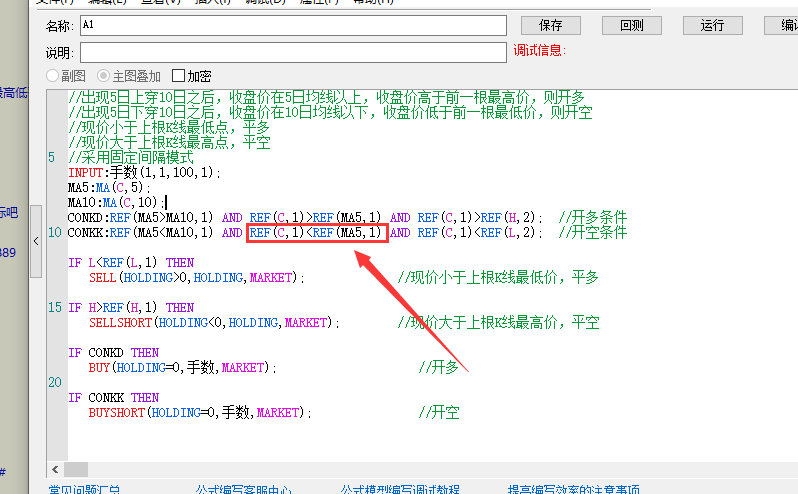Open the 提高编写效率的注意事项 link
Viewport: 798px width, 494px height.
click(574, 489)
